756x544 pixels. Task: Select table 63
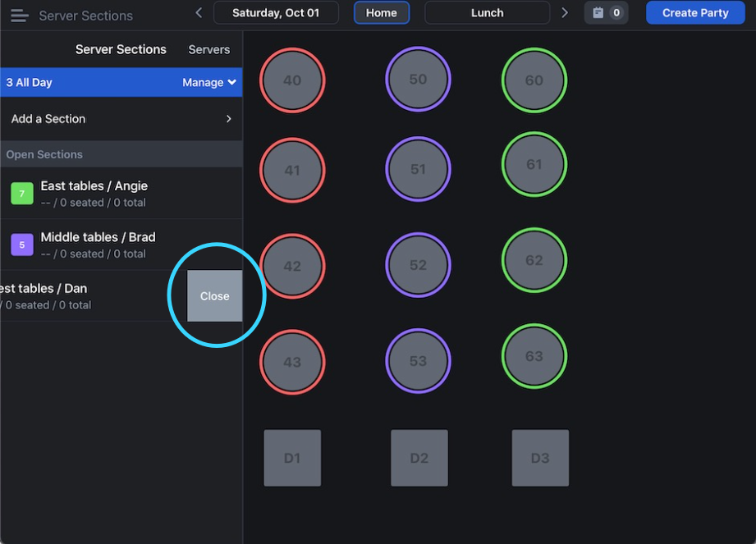pos(534,356)
